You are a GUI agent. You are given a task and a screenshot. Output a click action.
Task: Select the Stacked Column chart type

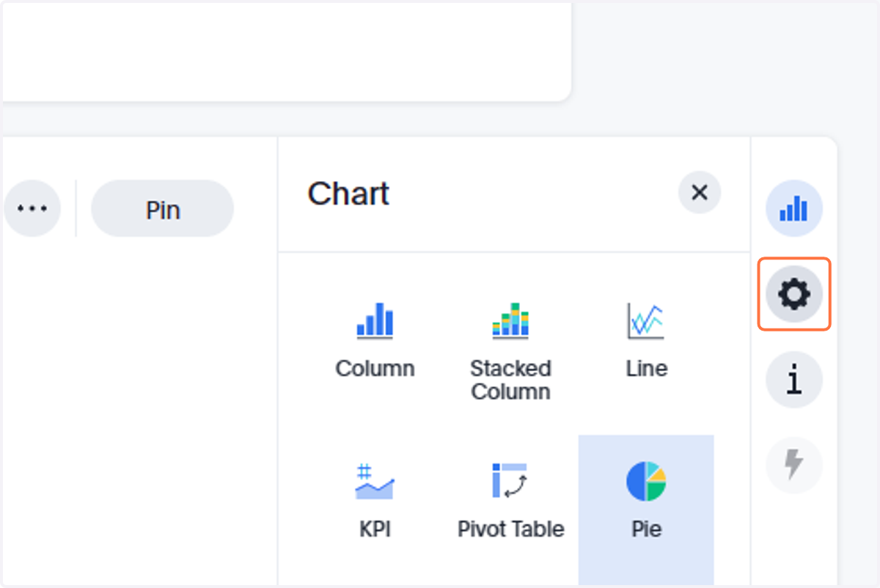tap(510, 350)
